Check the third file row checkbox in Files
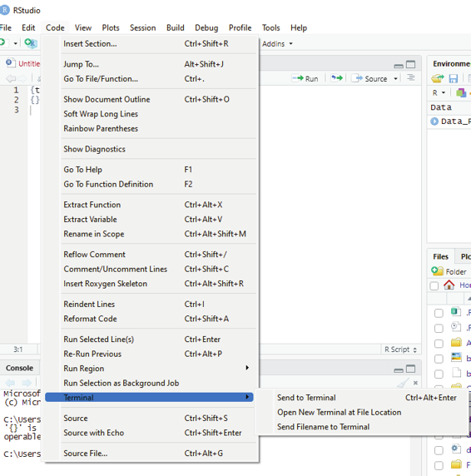 pyautogui.click(x=439, y=344)
